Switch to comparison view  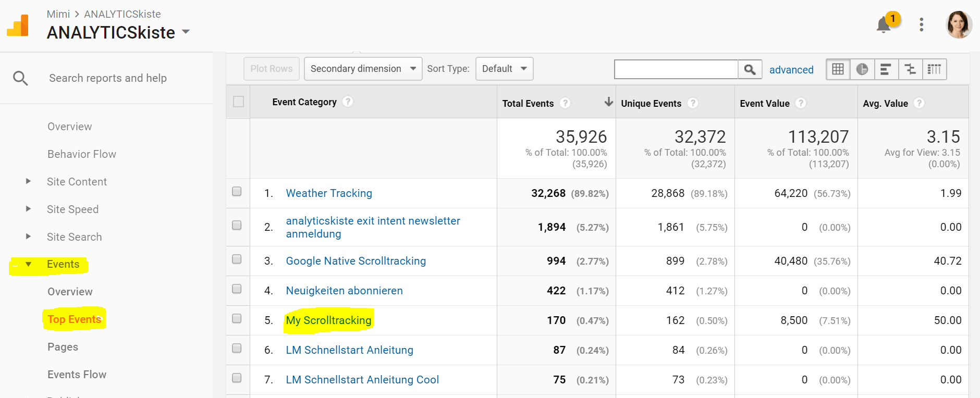(x=910, y=69)
